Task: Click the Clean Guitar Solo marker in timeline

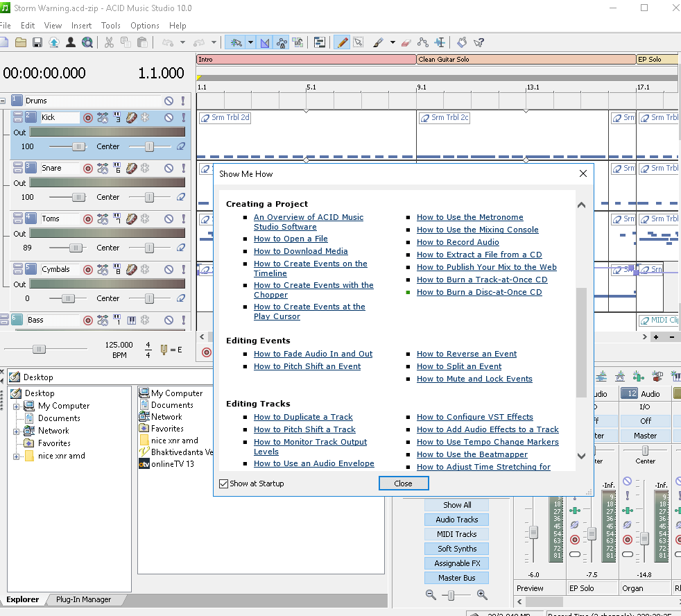Action: (x=444, y=59)
